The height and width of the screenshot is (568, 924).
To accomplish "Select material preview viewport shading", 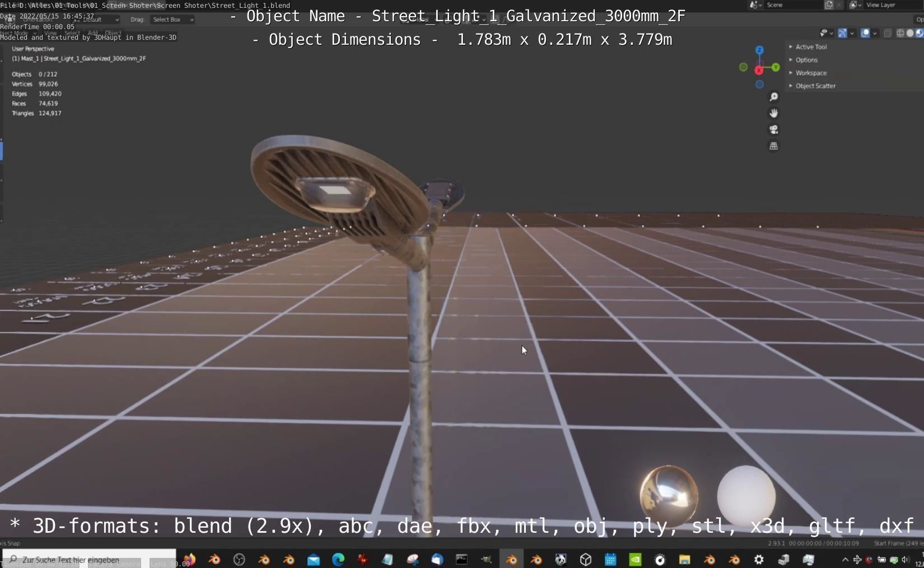I will pyautogui.click(x=920, y=34).
